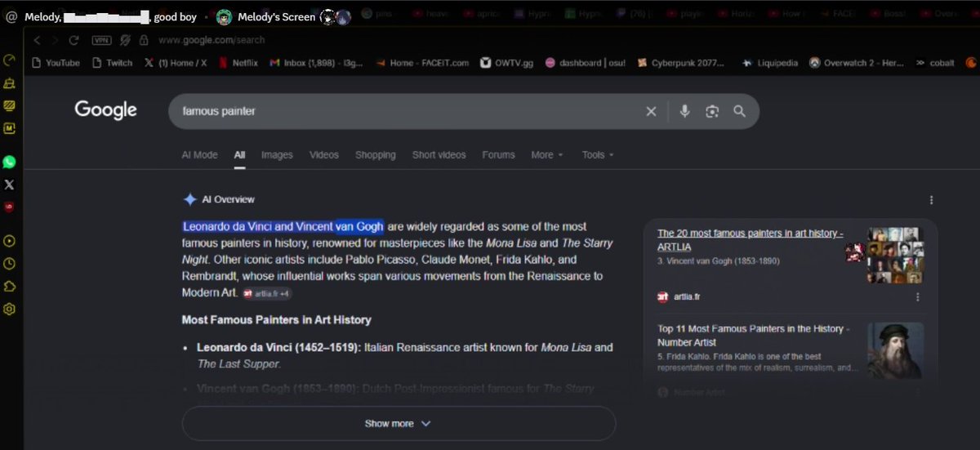The height and width of the screenshot is (450, 980).
Task: Open the Player icon in sidebar
Action: 10,241
